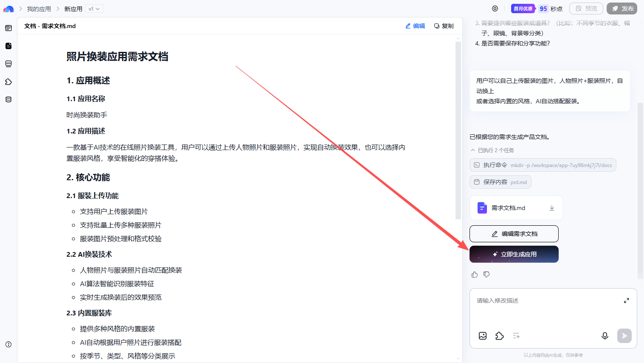Click the document panel vertical scrollbar
Image resolution: width=644 pixels, height=363 pixels.
[458, 128]
